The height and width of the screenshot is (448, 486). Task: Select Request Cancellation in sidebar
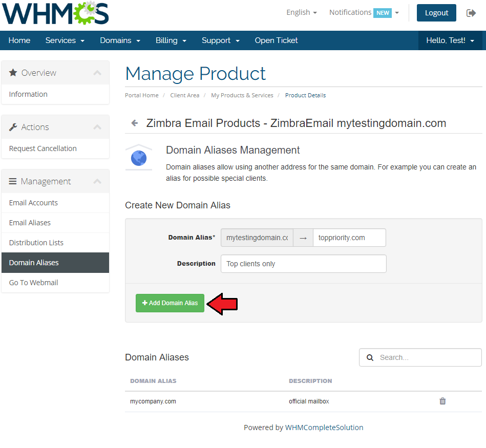55,148
